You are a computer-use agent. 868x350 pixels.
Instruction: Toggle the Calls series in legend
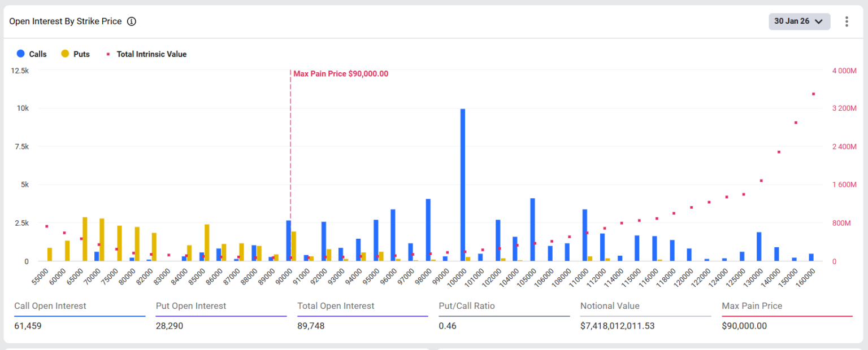point(37,54)
